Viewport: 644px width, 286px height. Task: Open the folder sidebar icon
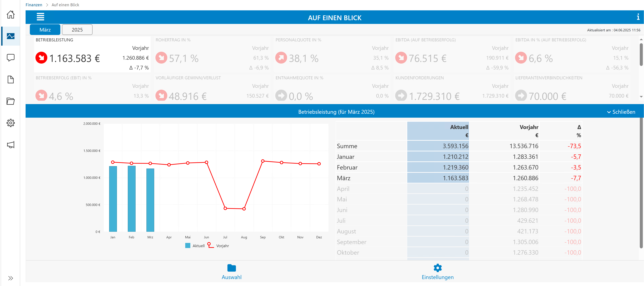11,101
